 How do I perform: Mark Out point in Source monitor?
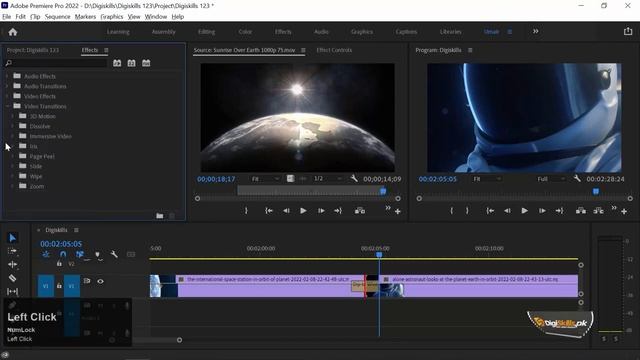tap(246, 211)
